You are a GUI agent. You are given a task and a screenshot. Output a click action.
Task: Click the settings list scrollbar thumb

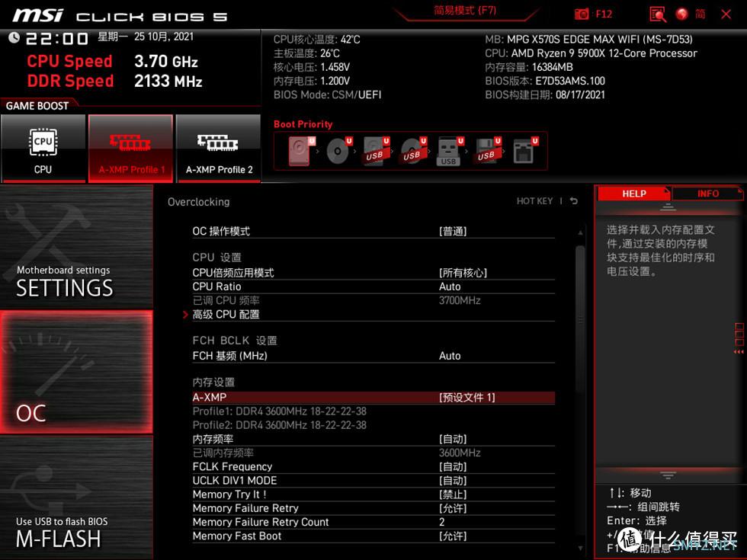tap(580, 319)
